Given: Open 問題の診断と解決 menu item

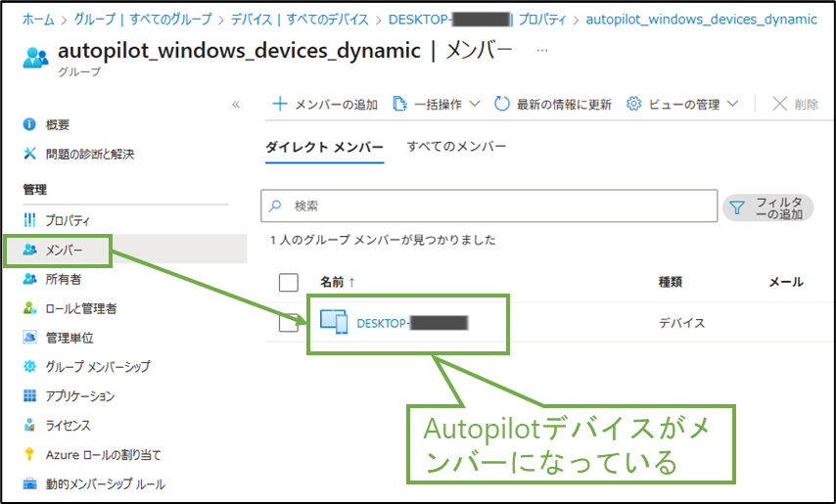Looking at the screenshot, I should click(x=90, y=154).
